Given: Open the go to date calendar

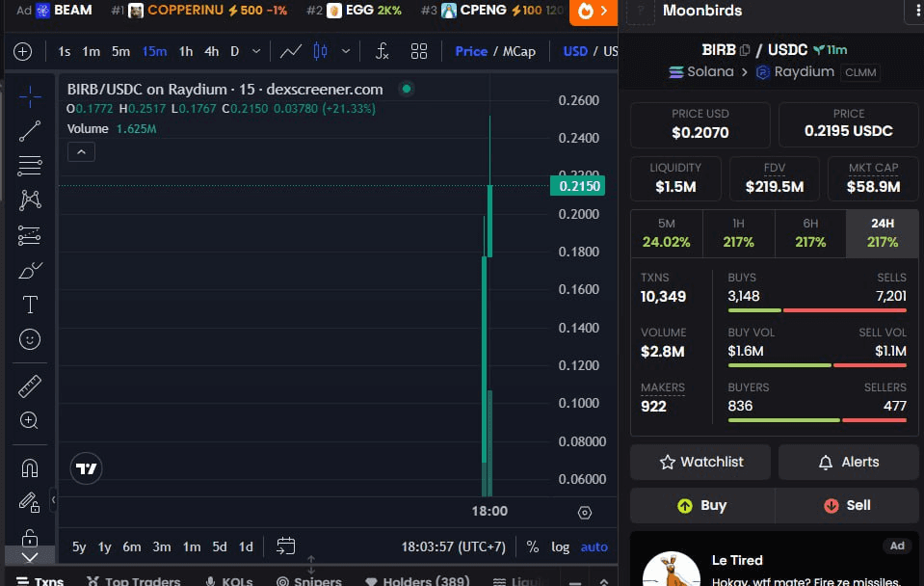Looking at the screenshot, I should (x=286, y=546).
